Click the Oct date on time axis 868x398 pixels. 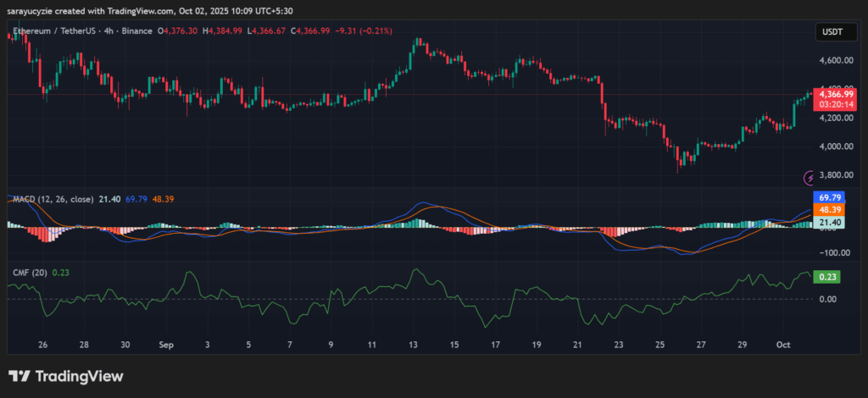tap(784, 345)
